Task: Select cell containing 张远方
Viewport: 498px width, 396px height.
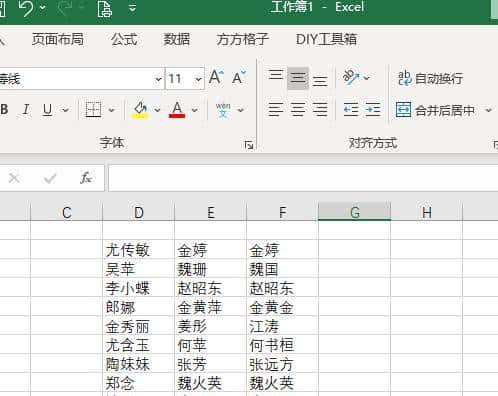Action: (x=283, y=363)
